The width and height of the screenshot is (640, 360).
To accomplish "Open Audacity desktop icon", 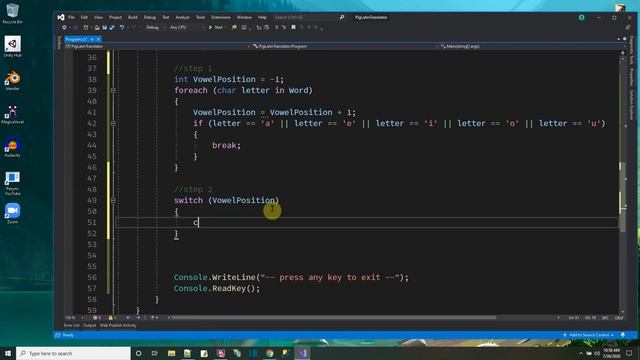I will 12,148.
